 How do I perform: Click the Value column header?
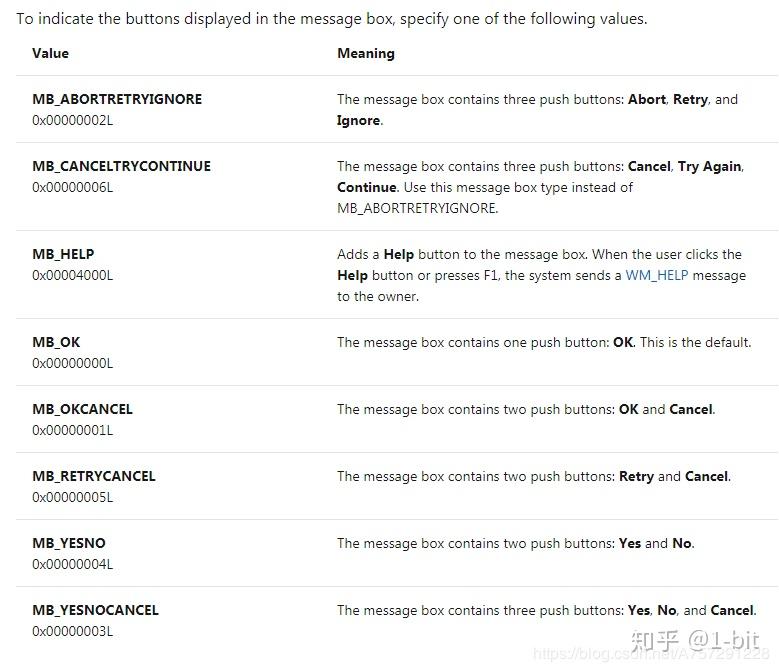(x=50, y=53)
